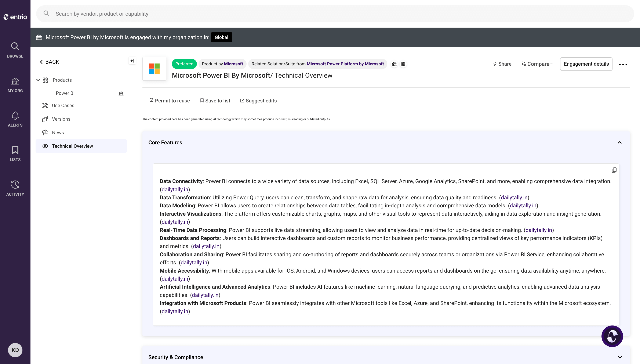
Task: Open Microsoft Power Platform suite link
Action: (x=345, y=64)
